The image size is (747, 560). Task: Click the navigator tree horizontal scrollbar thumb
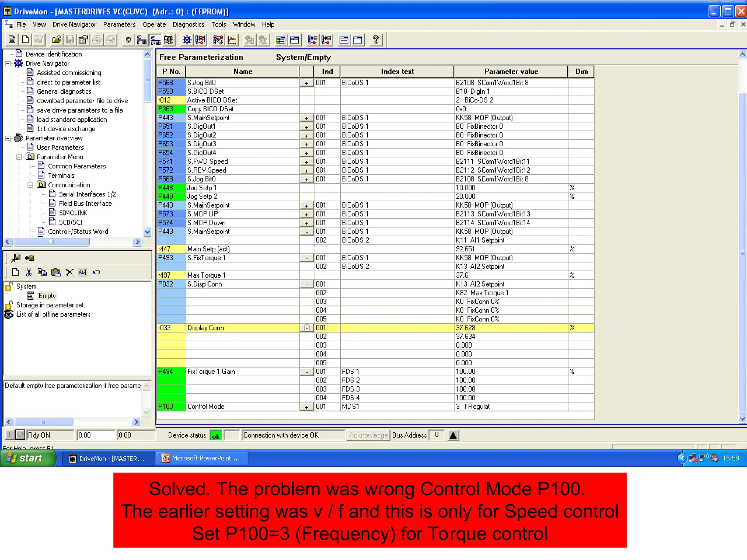click(51, 242)
